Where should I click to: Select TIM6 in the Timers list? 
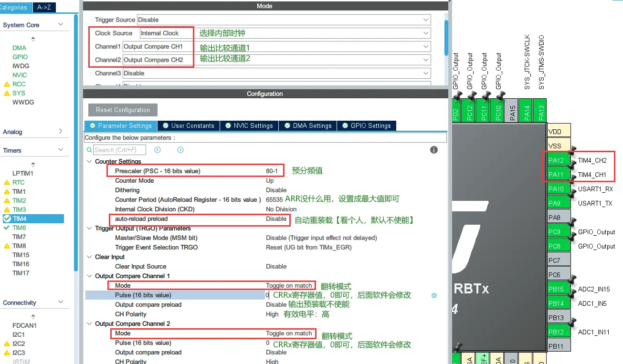click(x=19, y=228)
